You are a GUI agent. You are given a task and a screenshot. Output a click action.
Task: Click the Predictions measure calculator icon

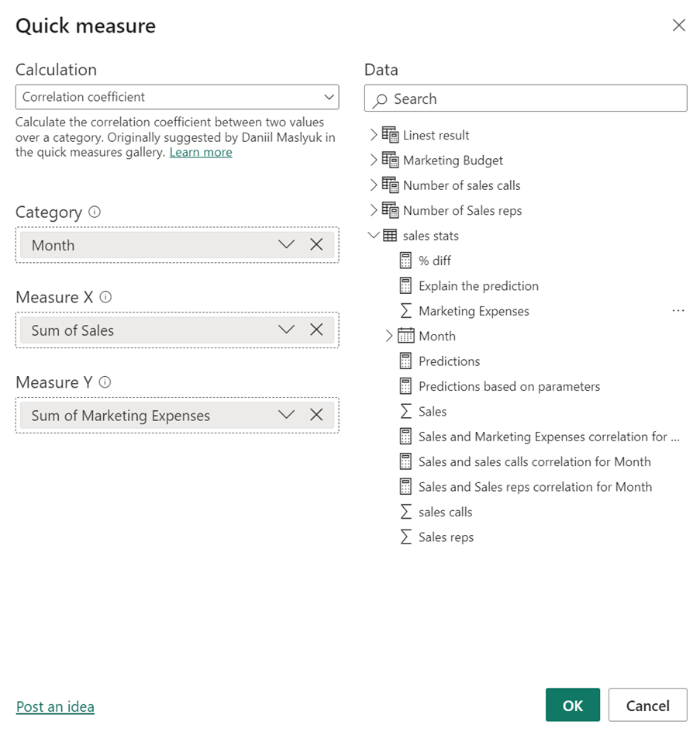[405, 361]
